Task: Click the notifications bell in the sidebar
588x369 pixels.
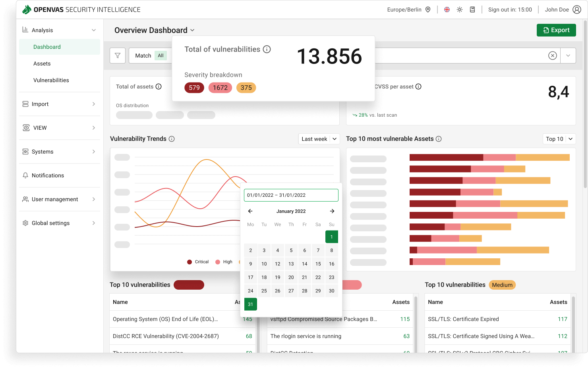Action: (26, 175)
